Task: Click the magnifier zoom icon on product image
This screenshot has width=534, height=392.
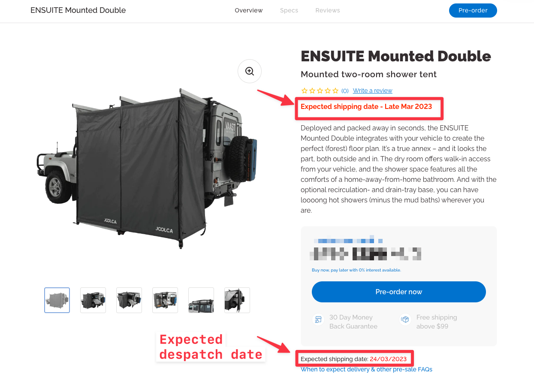Action: coord(250,71)
